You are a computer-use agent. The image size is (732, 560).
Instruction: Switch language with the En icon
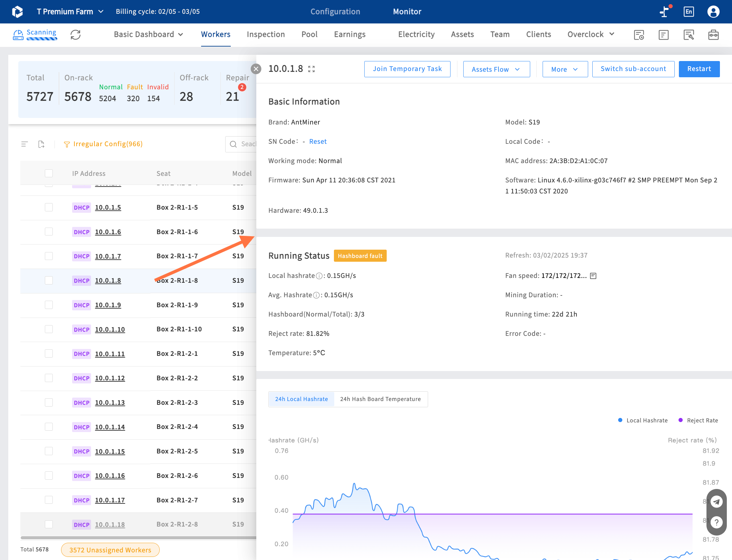pos(689,12)
